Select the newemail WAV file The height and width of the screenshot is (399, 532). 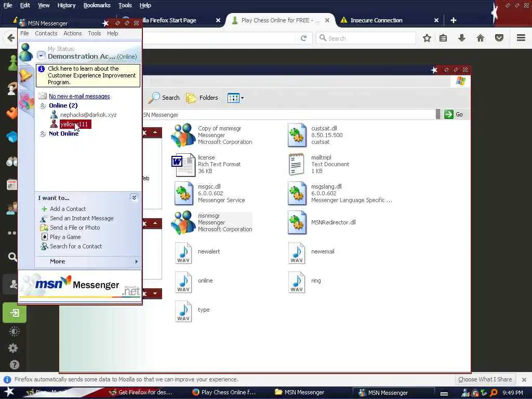(311, 252)
